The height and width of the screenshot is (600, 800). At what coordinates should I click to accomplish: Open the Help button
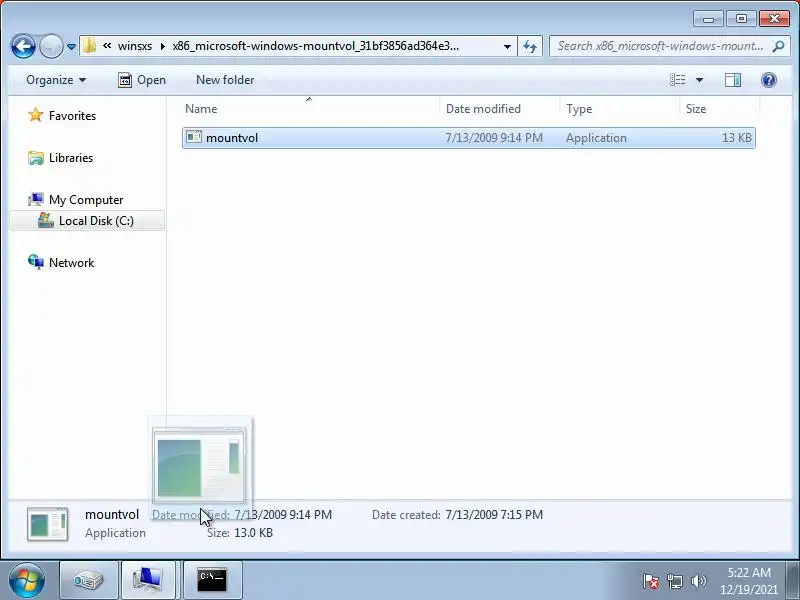(768, 80)
